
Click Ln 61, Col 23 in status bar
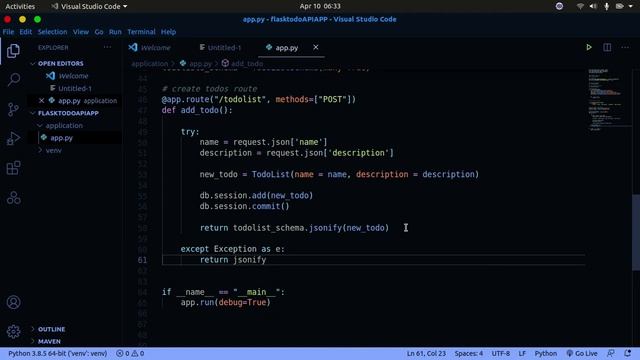pos(426,353)
